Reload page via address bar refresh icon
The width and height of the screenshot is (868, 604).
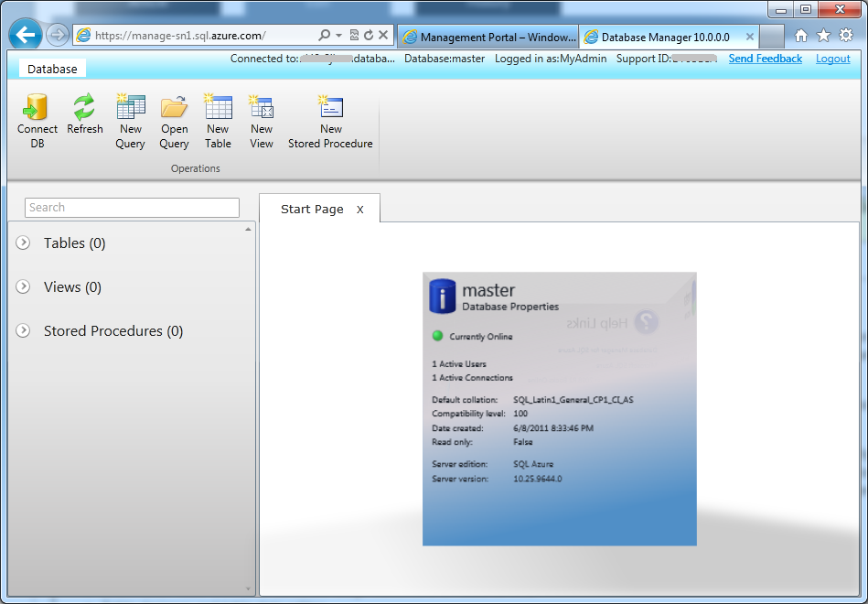[368, 36]
